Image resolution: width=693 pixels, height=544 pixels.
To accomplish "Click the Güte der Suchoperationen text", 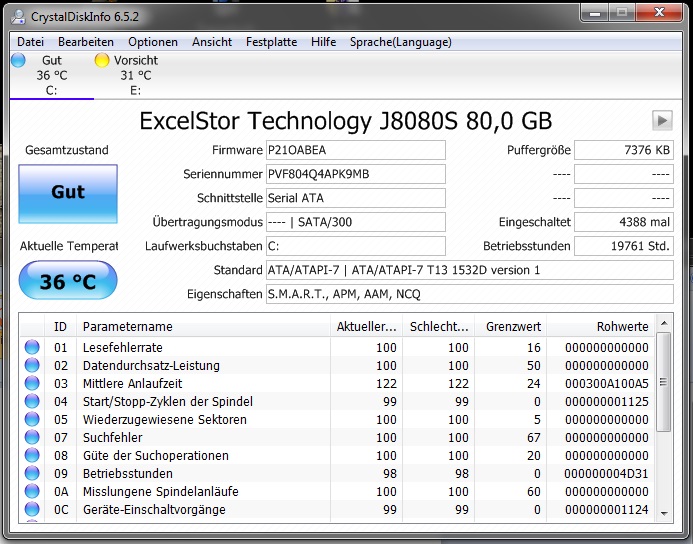I will tap(156, 455).
